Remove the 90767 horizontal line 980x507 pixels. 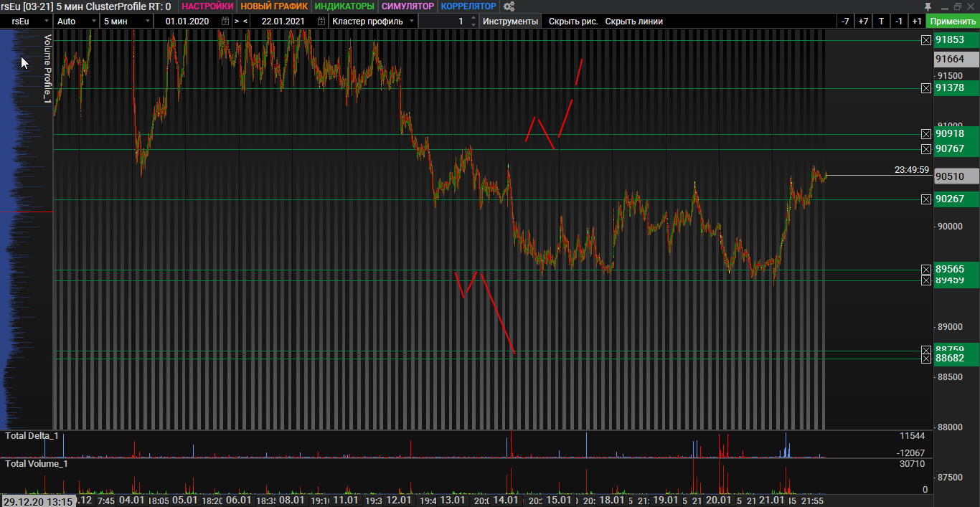926,149
